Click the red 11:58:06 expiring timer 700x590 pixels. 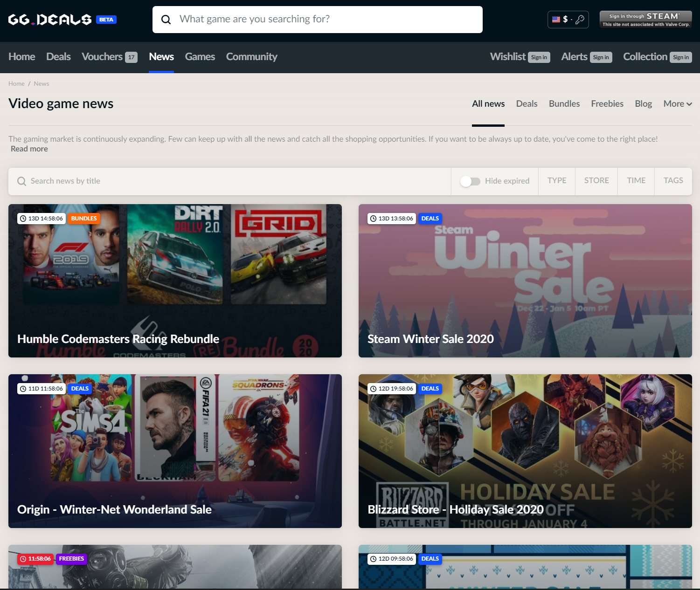coord(35,559)
